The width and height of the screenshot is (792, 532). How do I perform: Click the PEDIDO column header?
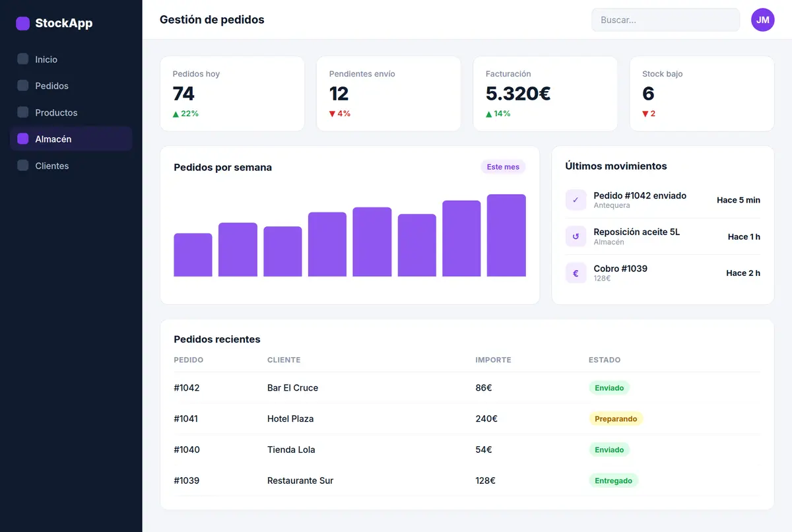click(x=189, y=360)
